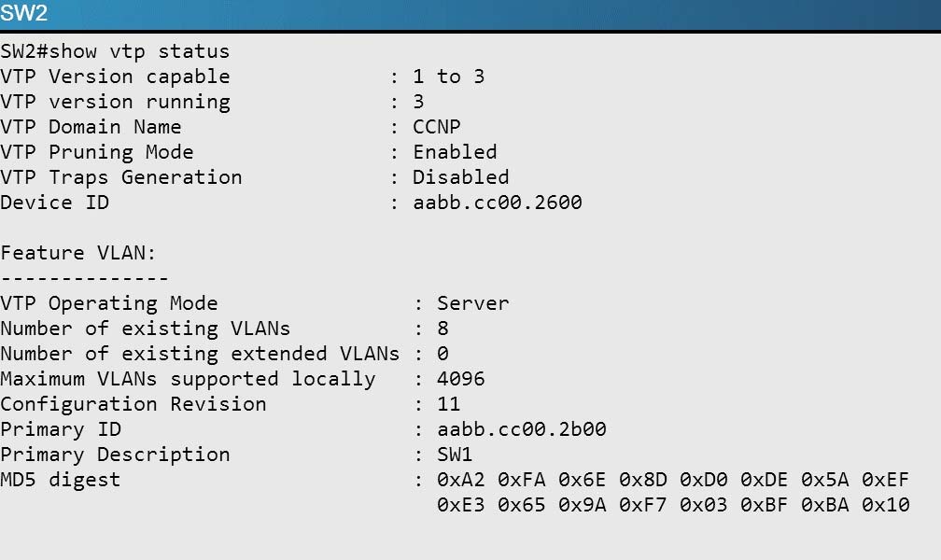Click the 'show vtp status' command line
This screenshot has height=560, width=941.
[x=115, y=51]
